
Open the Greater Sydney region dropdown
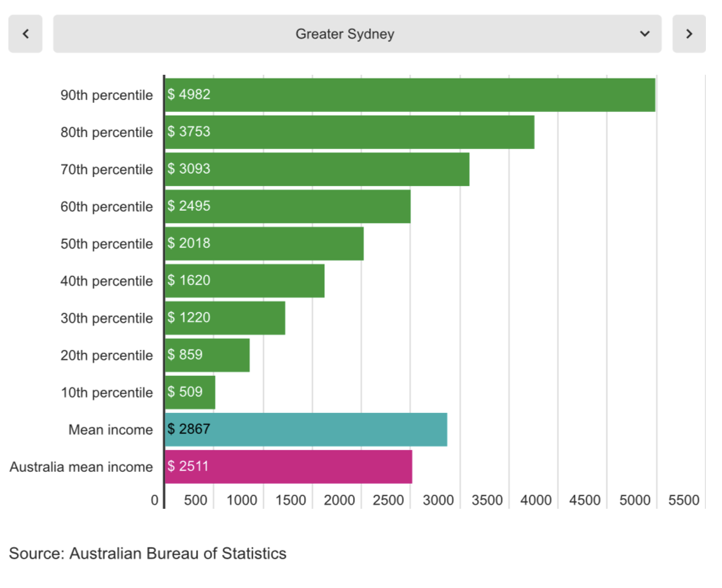[x=345, y=34]
